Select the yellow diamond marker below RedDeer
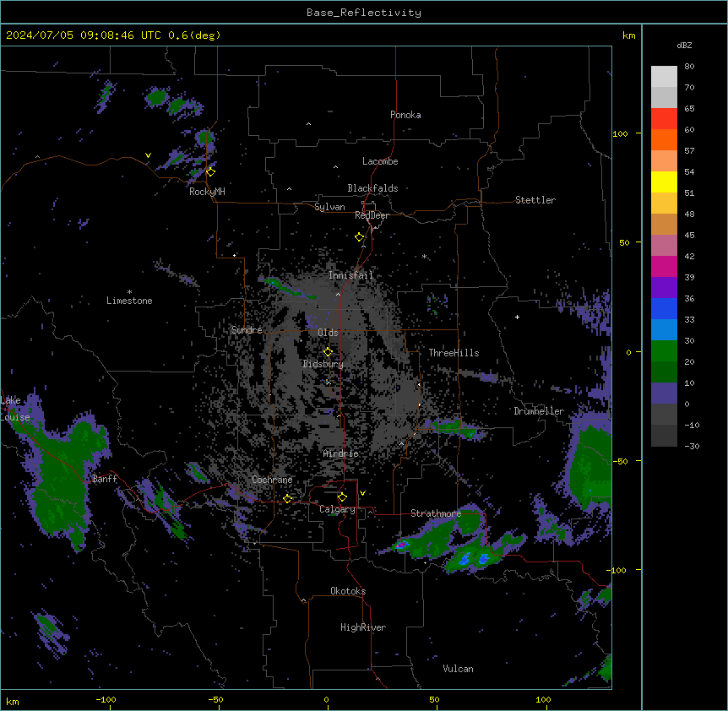The height and width of the screenshot is (711, 728). [x=360, y=236]
